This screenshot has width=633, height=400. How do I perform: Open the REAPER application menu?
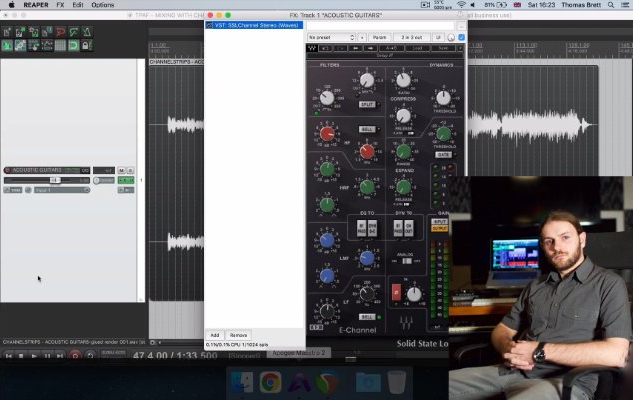point(36,5)
